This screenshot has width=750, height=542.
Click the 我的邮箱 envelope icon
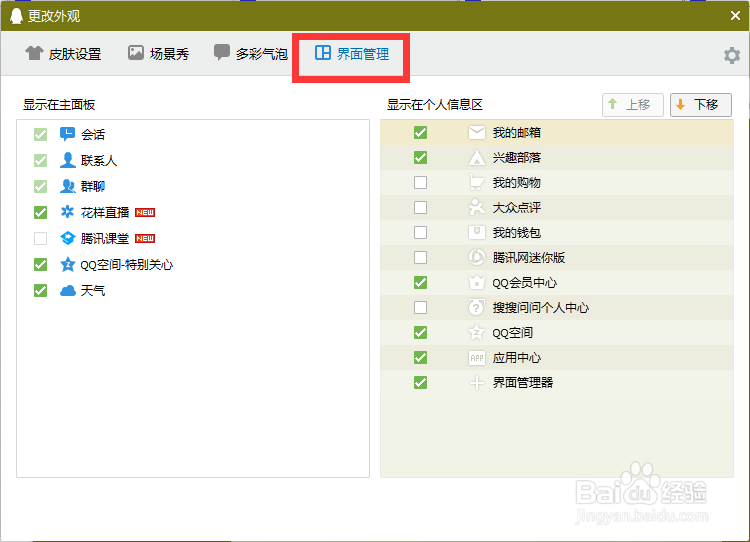(476, 133)
